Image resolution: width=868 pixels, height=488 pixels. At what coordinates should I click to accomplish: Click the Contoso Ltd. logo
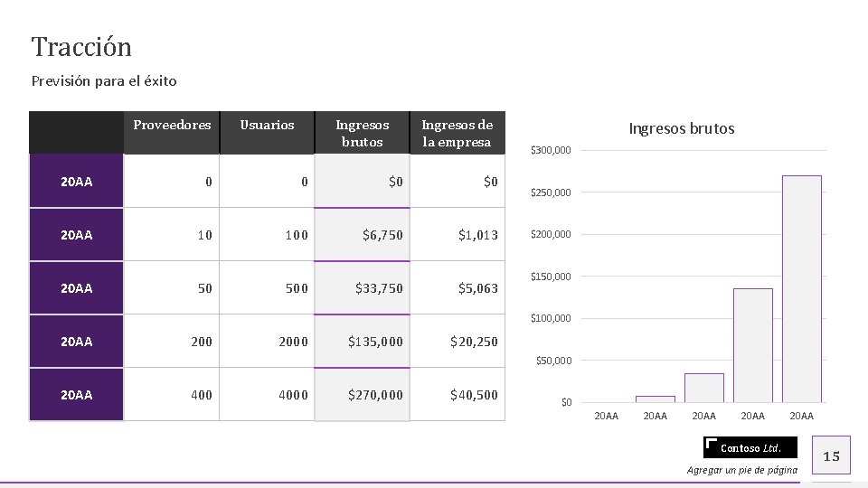750,447
